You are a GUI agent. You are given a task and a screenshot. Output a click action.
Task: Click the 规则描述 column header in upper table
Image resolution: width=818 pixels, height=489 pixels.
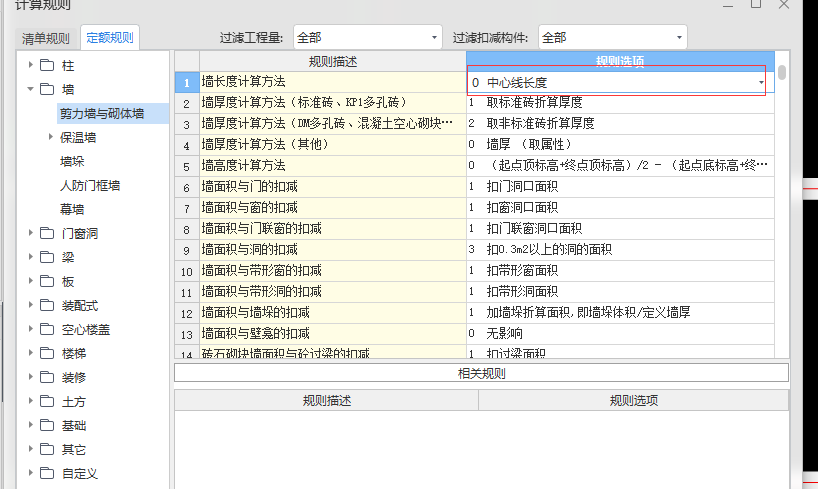click(333, 62)
